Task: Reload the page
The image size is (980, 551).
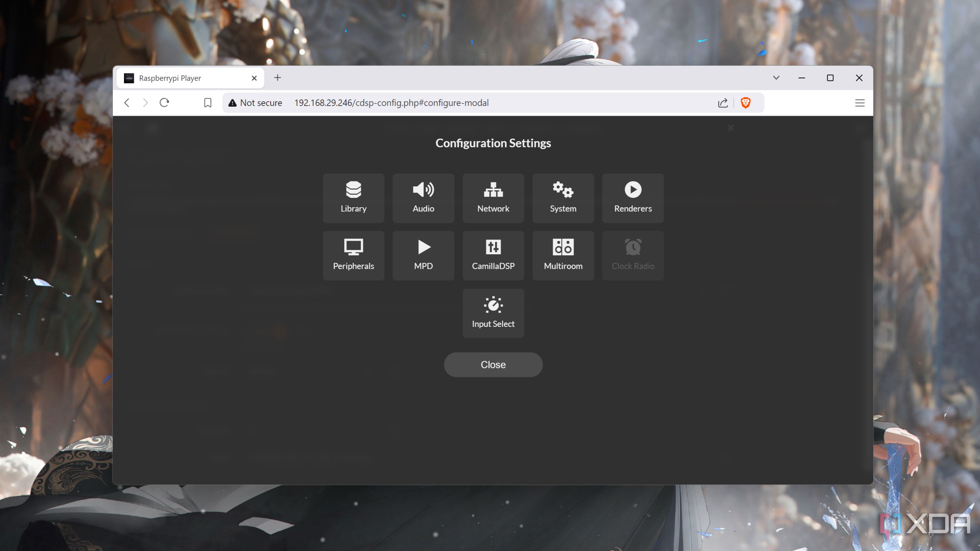Action: pyautogui.click(x=164, y=103)
